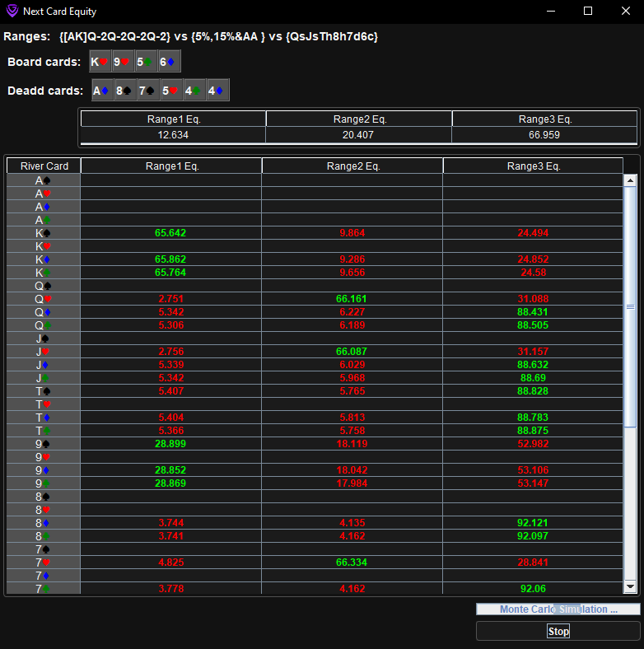
Task: Click the 5 of hearts dead card
Action: coord(172,91)
